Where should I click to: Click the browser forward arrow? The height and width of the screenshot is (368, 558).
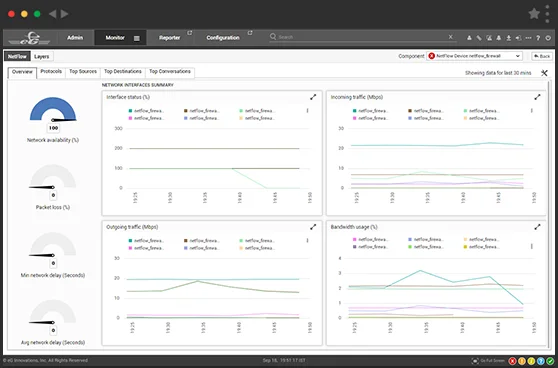point(64,14)
